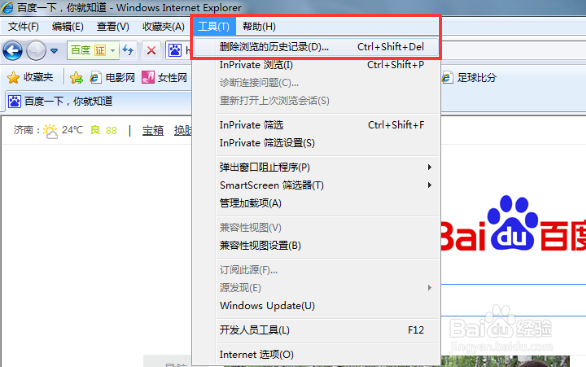586x367 pixels.
Task: Choose InPrivate 浏览(I) menu item
Action: [x=317, y=65]
